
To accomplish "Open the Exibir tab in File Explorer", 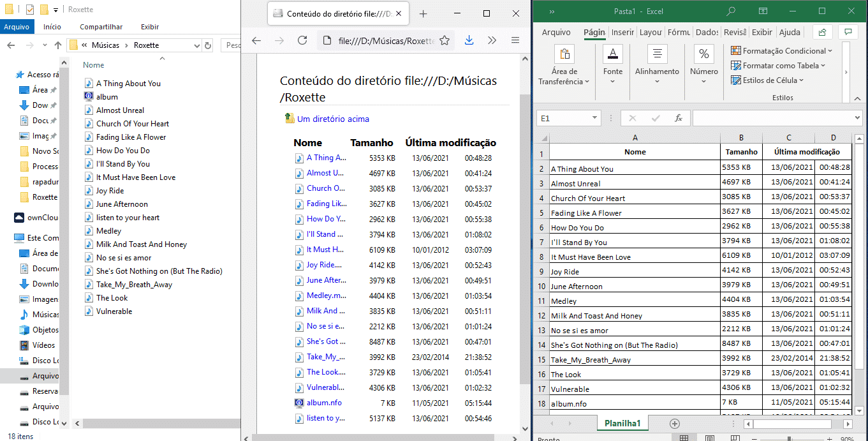I will tap(150, 27).
